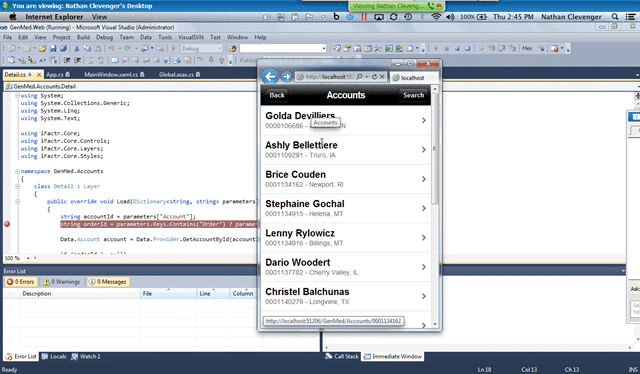Select the Locals tab at the bottom
Image resolution: width=640 pixels, height=374 pixels.
54,356
